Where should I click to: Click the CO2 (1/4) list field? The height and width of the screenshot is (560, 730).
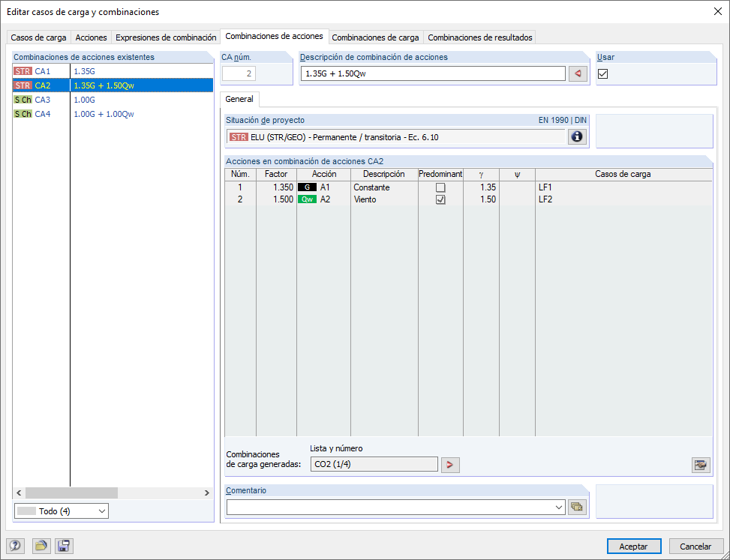(374, 464)
